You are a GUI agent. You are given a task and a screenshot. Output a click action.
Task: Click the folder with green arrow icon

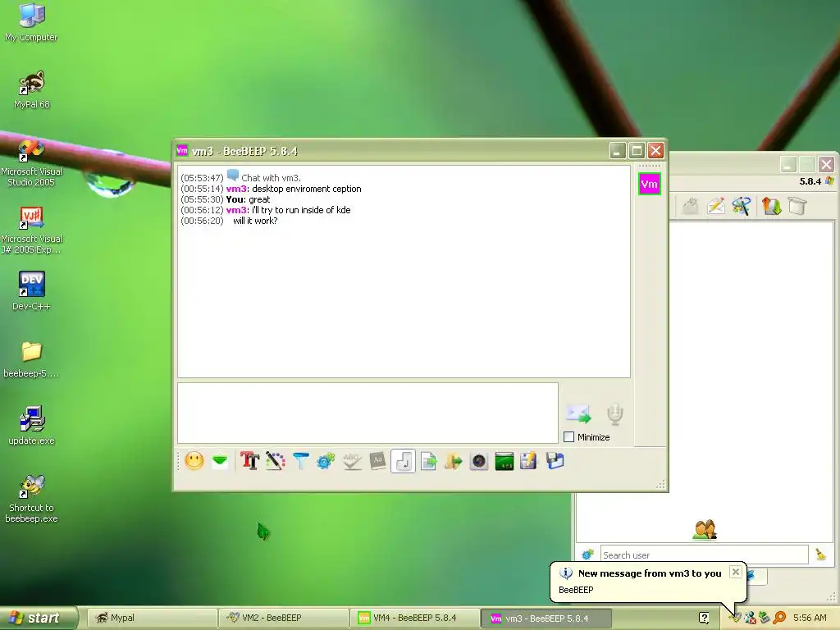point(453,461)
